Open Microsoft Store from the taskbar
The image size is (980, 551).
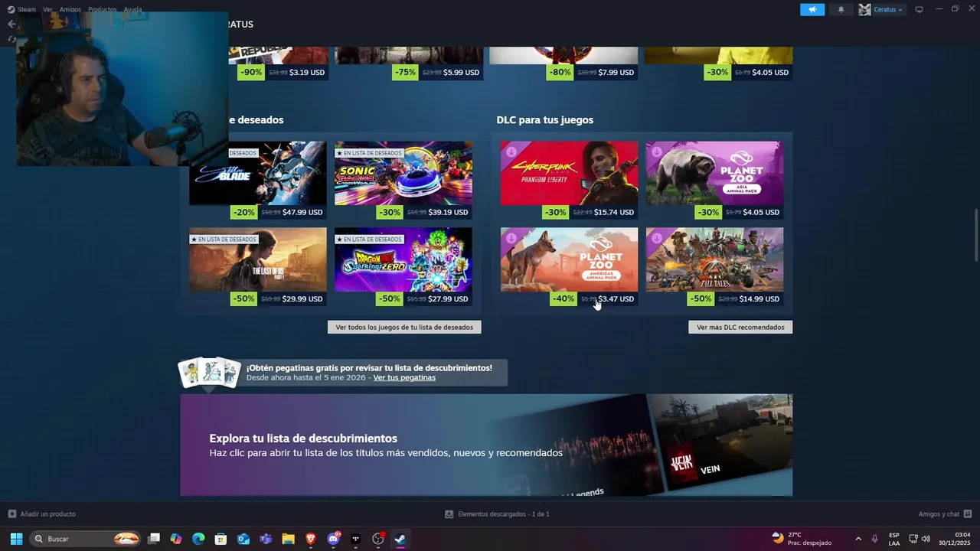pyautogui.click(x=220, y=539)
